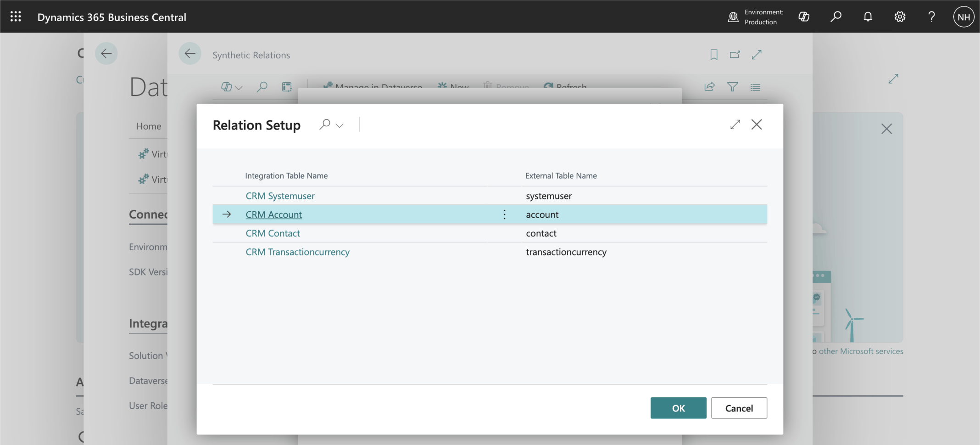Click the Dynamics 365 Business Central title
Image resolution: width=980 pixels, height=445 pixels.
click(112, 17)
